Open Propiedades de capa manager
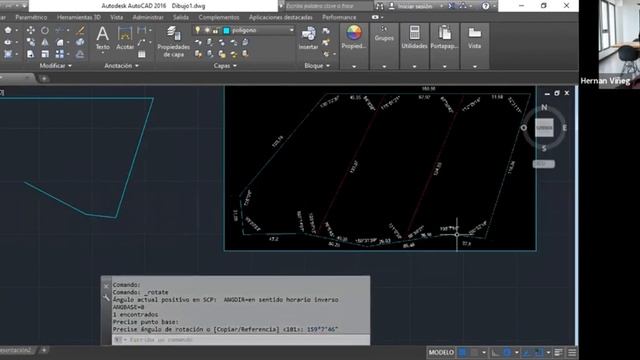The width and height of the screenshot is (640, 360). point(173,41)
